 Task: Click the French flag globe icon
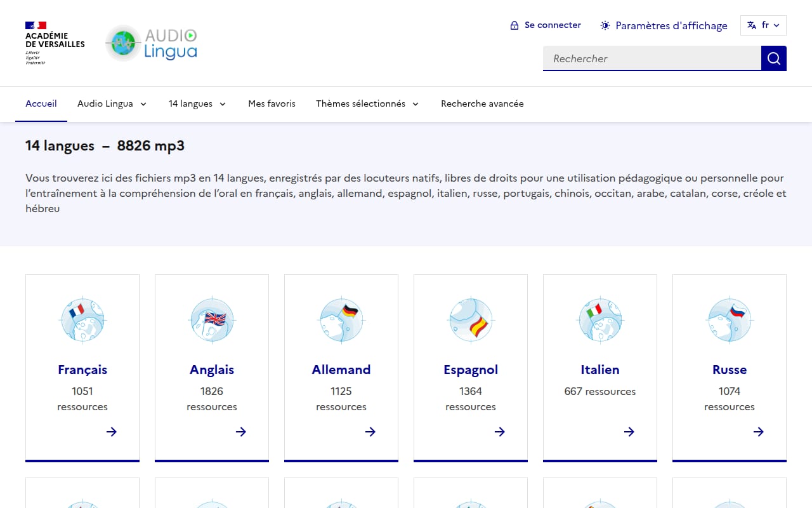coord(82,319)
